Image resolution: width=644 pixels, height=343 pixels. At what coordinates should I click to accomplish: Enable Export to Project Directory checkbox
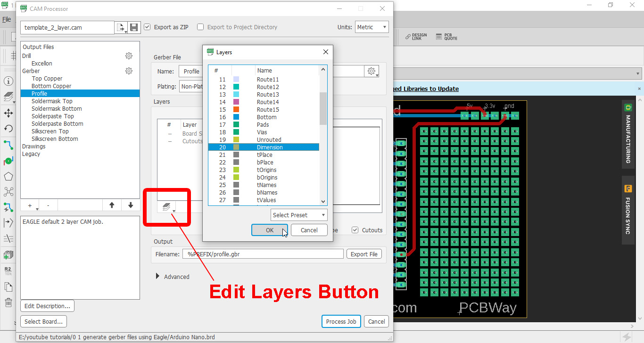click(x=200, y=27)
